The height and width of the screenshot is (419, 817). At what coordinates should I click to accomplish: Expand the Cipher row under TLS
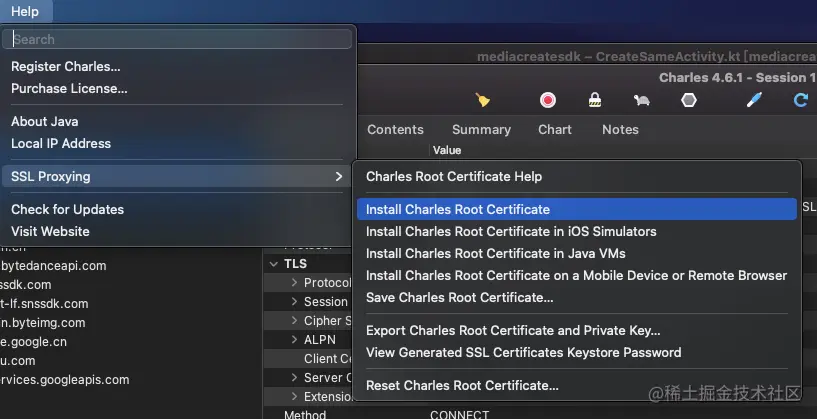point(294,321)
